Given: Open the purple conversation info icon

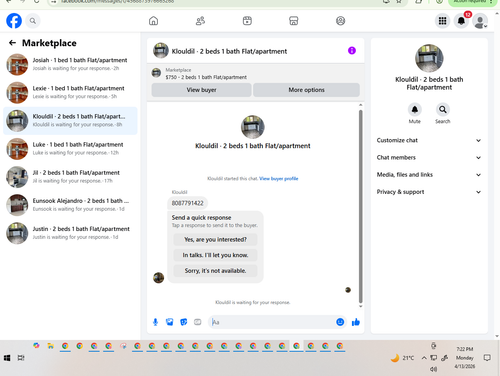Looking at the screenshot, I should click(352, 51).
